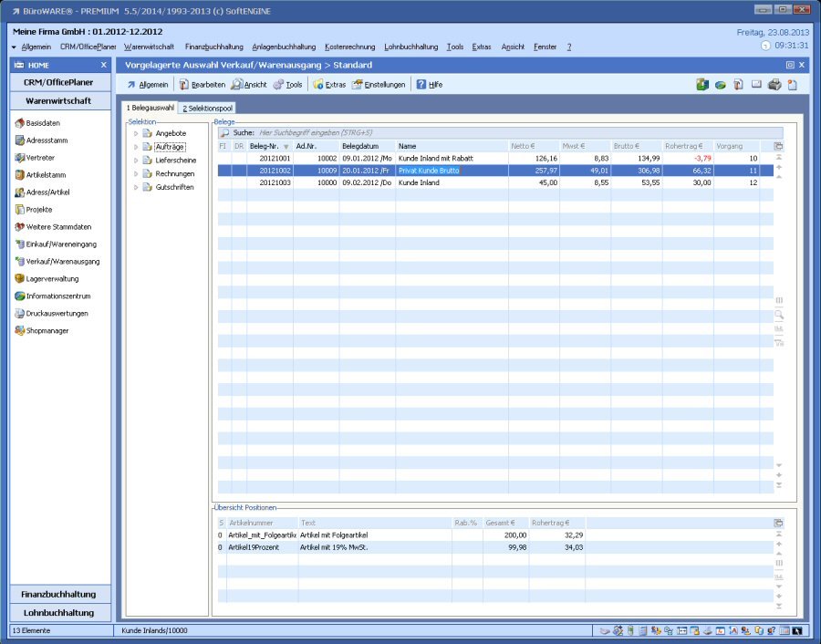821x644 pixels.
Task: Open the Finanzbuchhaltung menu in the menu bar
Action: 213,47
